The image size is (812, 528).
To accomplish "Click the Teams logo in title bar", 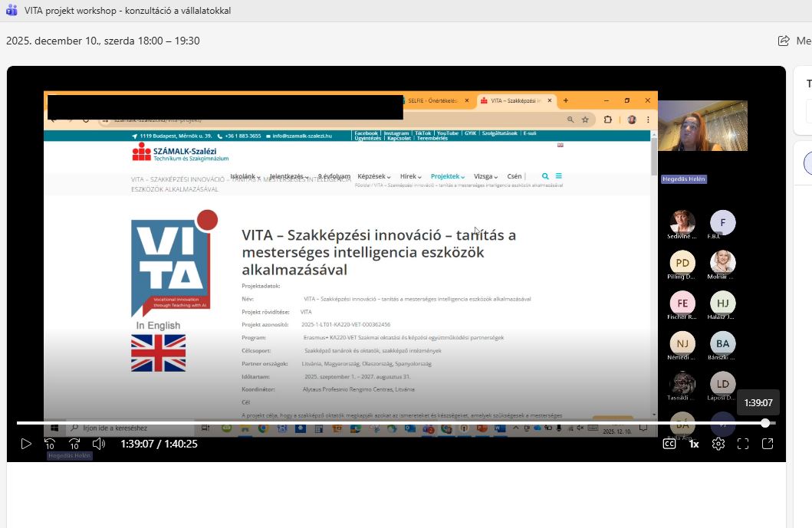I will click(12, 11).
